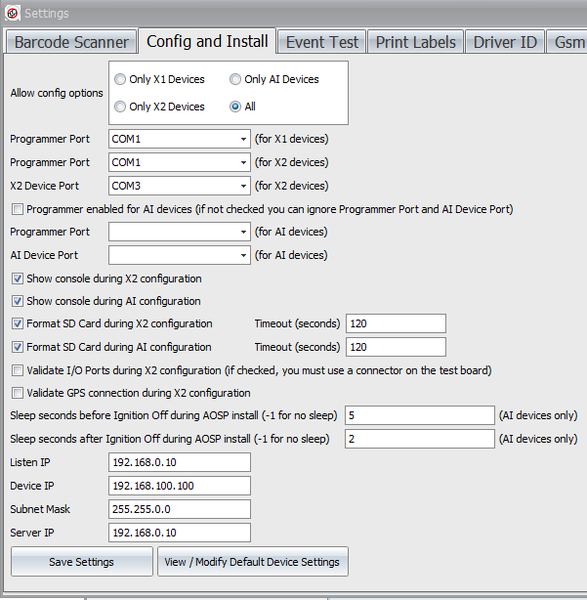This screenshot has height=600, width=587.
Task: Click the Settings window app icon
Action: [x=12, y=13]
